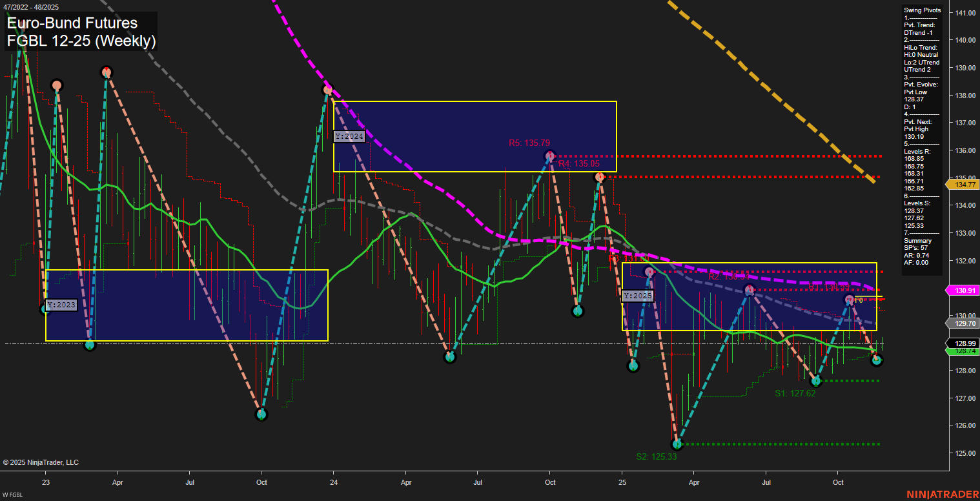Click the 125.33 entry in Levels S list
The height and width of the screenshot is (501, 980).
point(913,225)
